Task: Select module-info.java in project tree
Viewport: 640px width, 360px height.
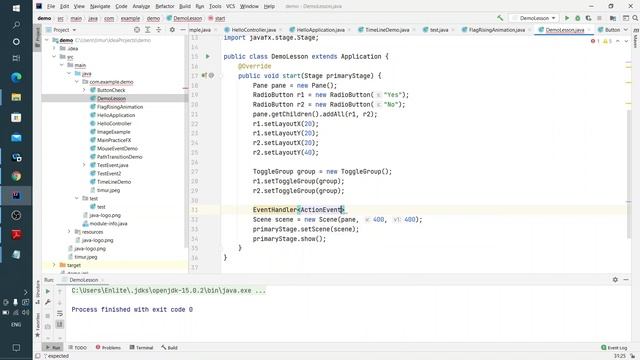Action: point(105,223)
